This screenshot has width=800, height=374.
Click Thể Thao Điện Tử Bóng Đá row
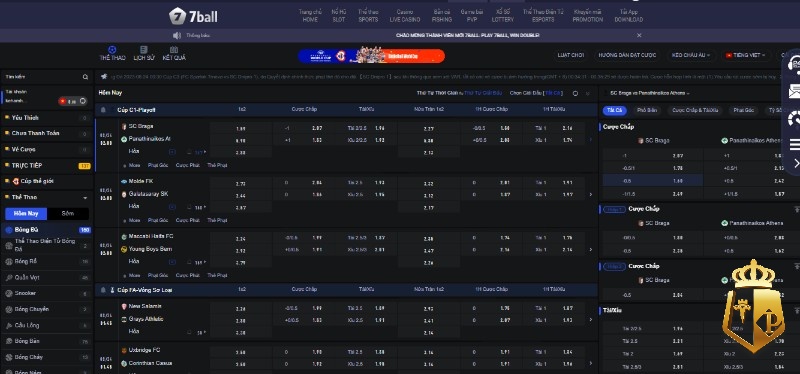pyautogui.click(x=47, y=245)
